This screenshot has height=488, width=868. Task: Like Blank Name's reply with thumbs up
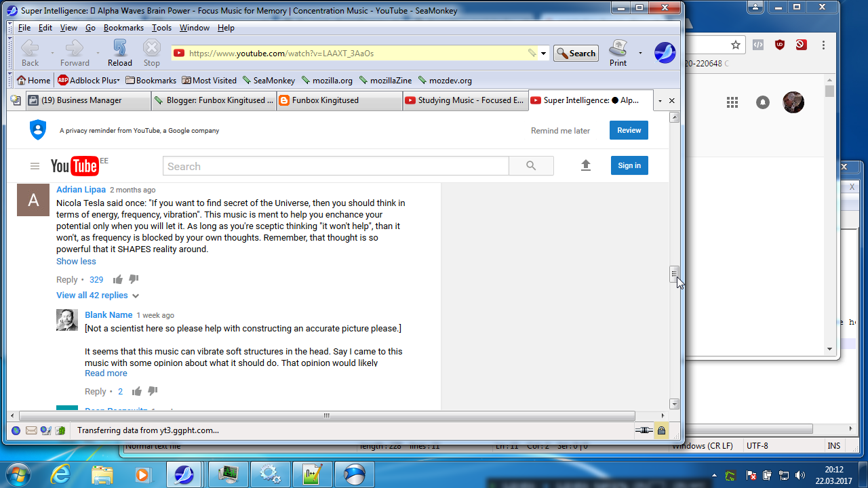point(137,391)
